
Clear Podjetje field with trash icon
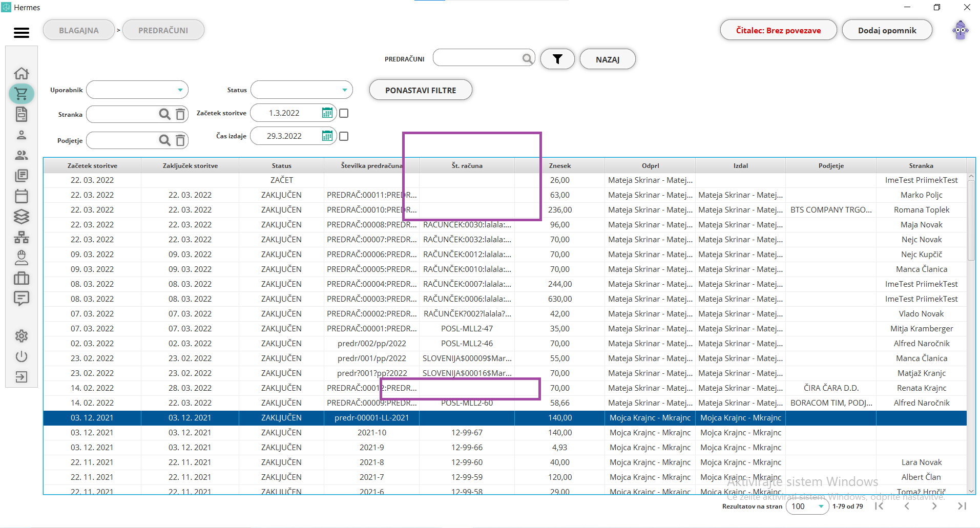tap(180, 140)
